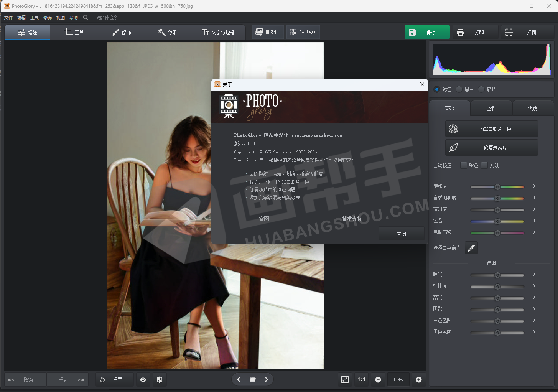Open the 文字与边框 tab
The width and height of the screenshot is (558, 392).
218,32
